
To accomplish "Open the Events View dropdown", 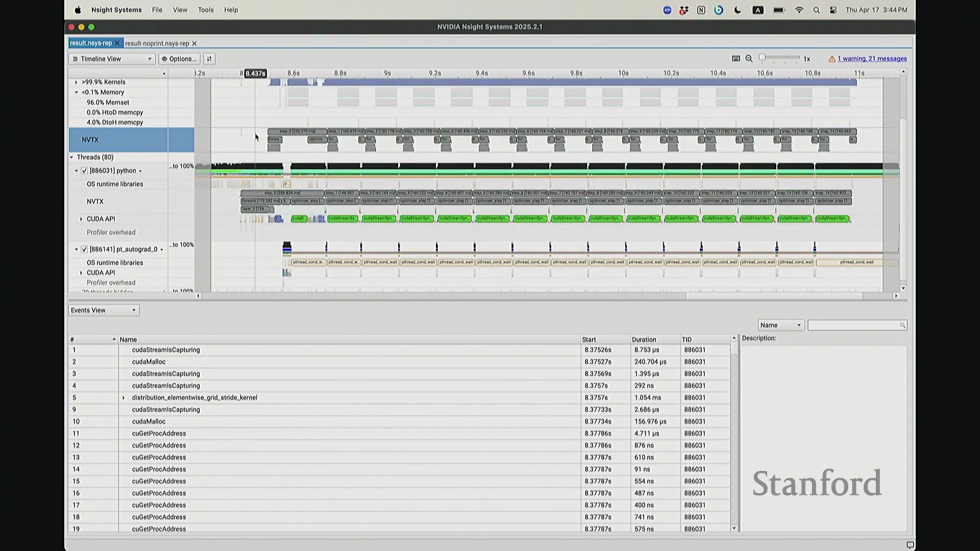I will click(104, 310).
